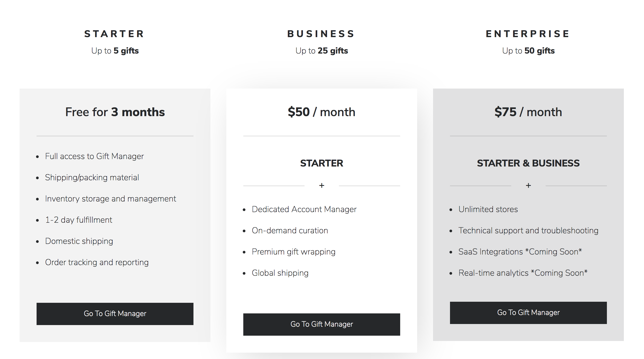Click Order tracking and reporting item
Screen dimensions: 644x359
pyautogui.click(x=97, y=262)
